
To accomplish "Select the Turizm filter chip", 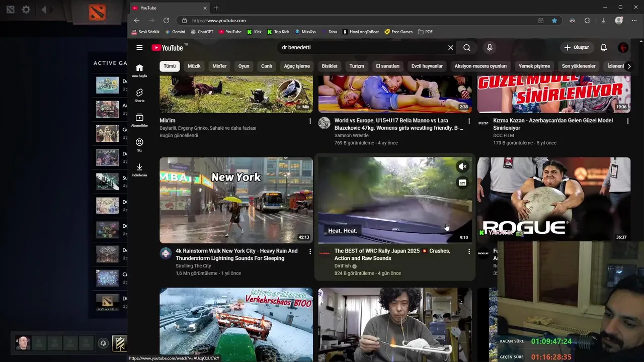I will 357,66.
